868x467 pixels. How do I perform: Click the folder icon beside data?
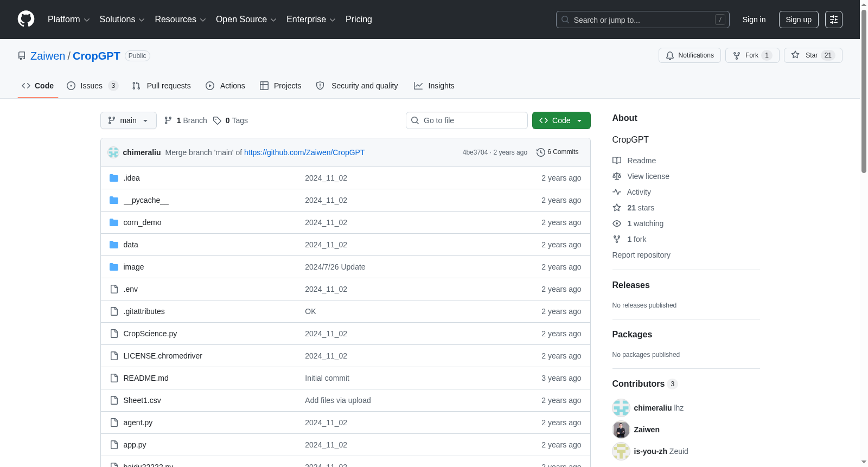pyautogui.click(x=114, y=245)
